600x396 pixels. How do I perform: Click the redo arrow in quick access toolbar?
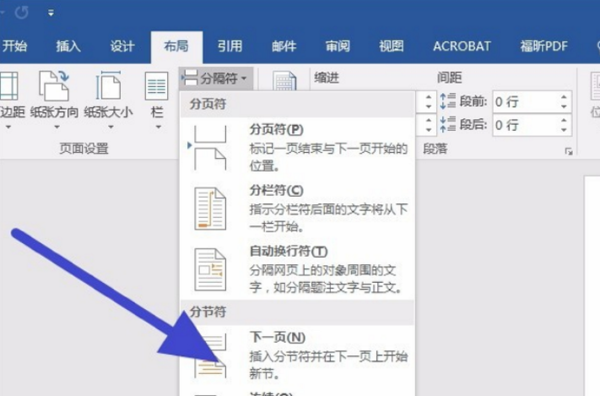coord(21,13)
